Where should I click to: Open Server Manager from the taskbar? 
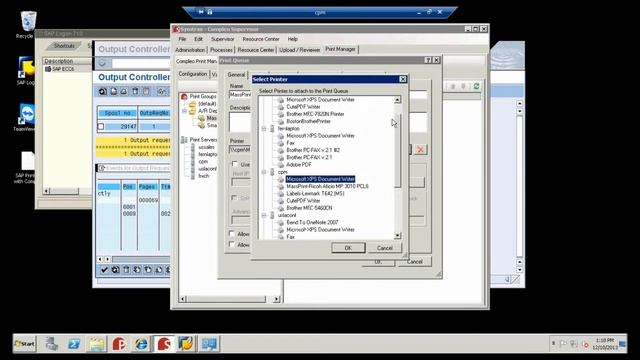click(x=51, y=344)
